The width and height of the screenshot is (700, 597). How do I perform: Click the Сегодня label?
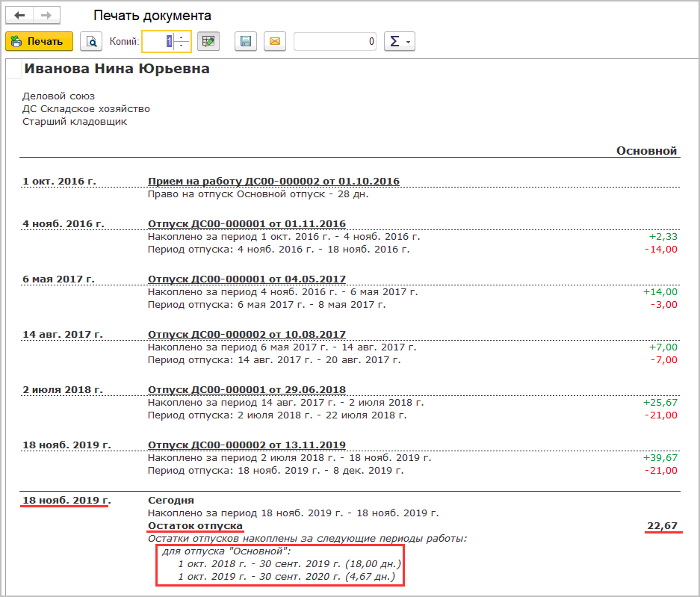(x=171, y=501)
